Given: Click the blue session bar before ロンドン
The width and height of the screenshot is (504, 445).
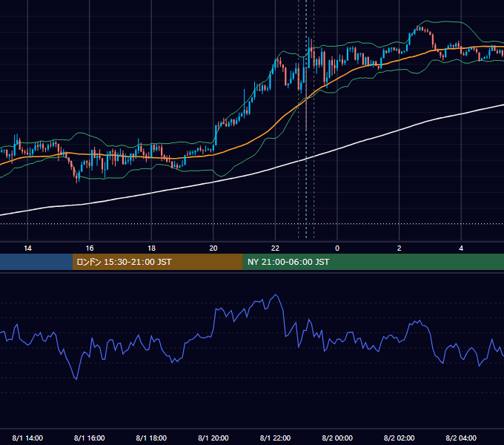Looking at the screenshot, I should [x=36, y=262].
